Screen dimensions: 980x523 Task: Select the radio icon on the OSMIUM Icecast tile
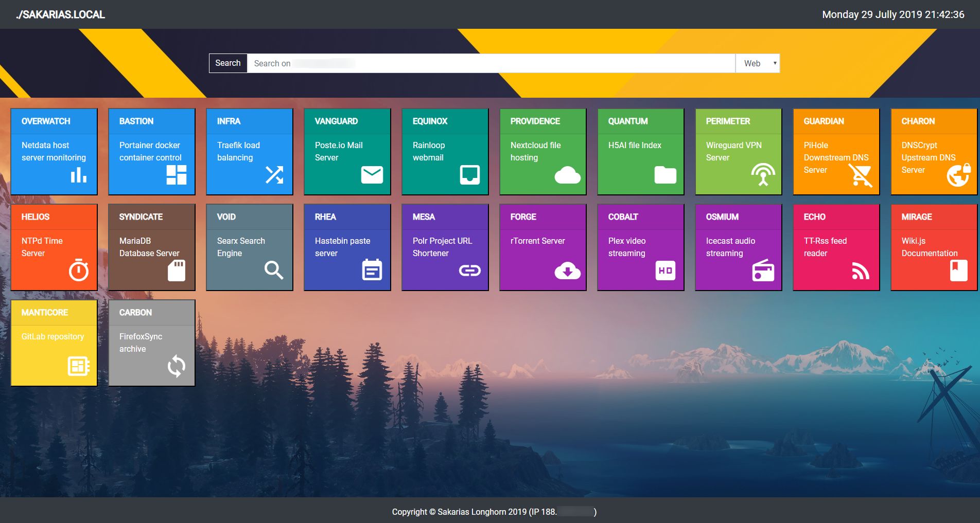(763, 270)
